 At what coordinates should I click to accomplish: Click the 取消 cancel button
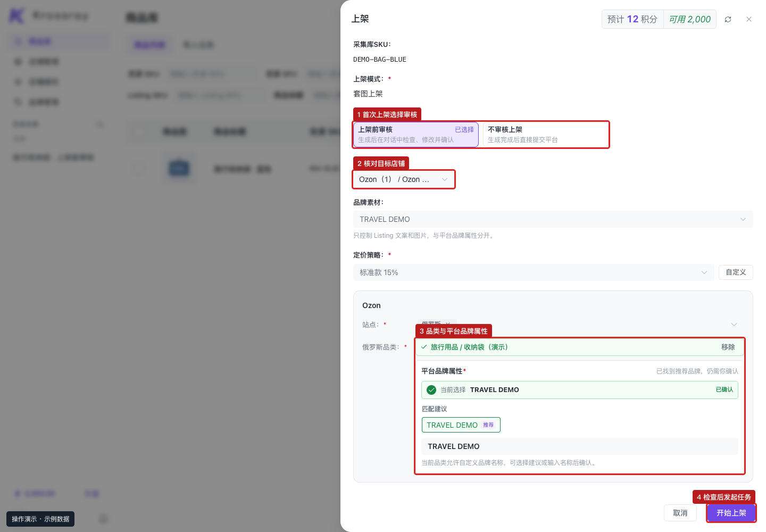[680, 513]
